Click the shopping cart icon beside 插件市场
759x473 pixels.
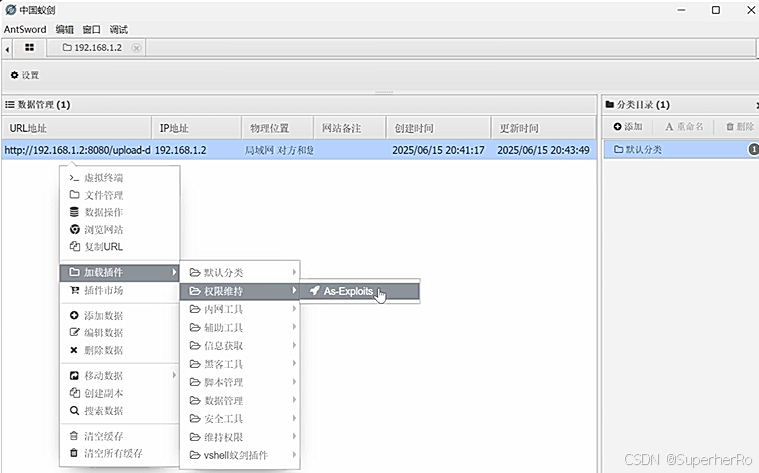click(x=74, y=290)
